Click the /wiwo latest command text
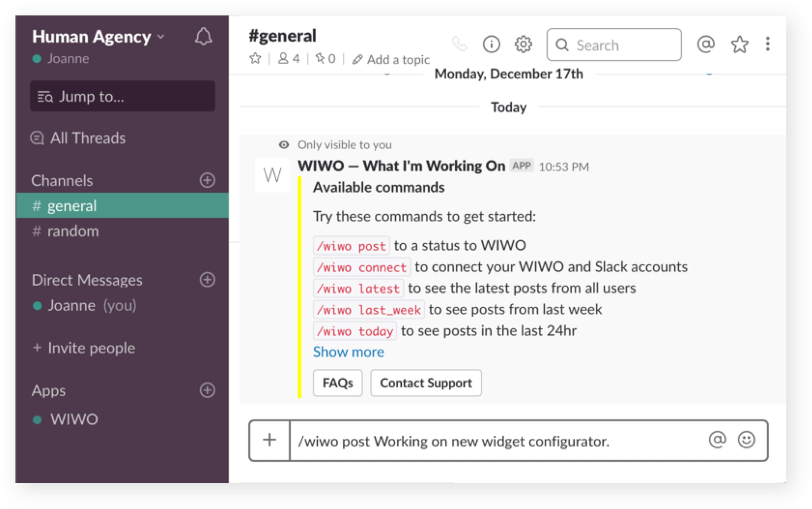The height and width of the screenshot is (509, 812). [358, 288]
